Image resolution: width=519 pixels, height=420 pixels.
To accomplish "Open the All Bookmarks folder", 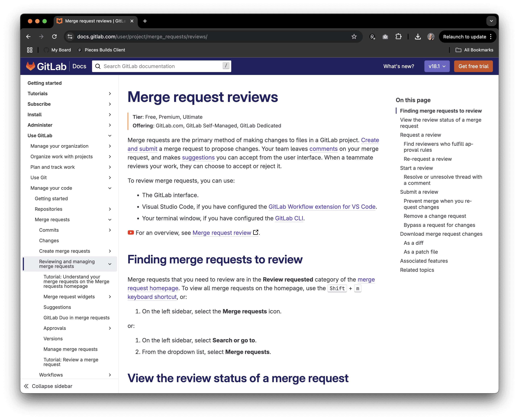I will pos(474,50).
